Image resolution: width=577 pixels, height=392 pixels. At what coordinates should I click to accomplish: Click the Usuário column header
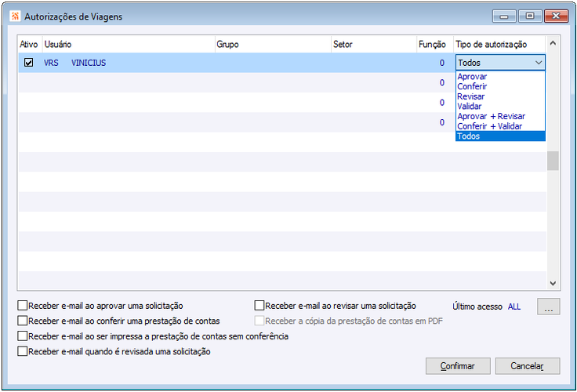click(x=129, y=44)
